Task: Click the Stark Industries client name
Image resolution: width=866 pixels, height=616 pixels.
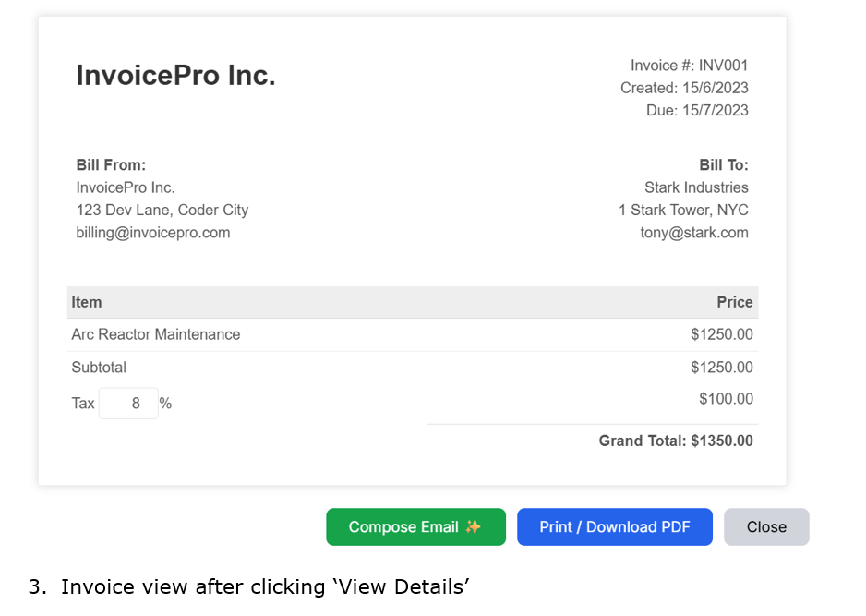Action: tap(696, 187)
